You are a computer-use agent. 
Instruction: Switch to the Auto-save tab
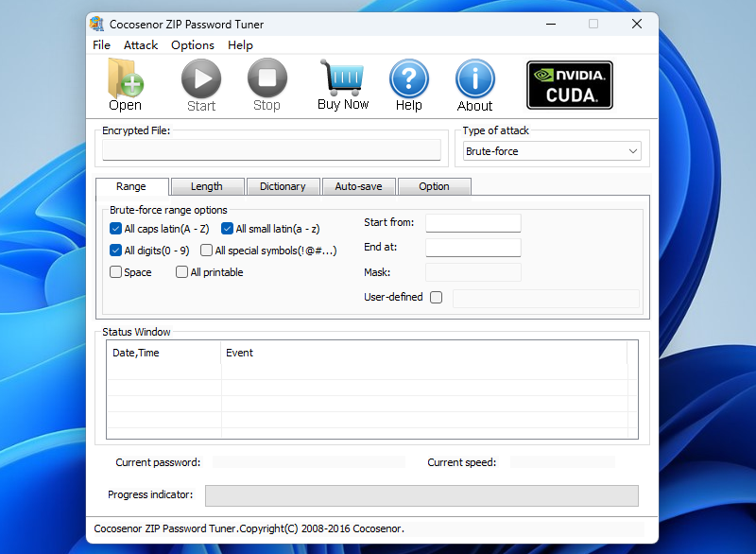(x=359, y=186)
